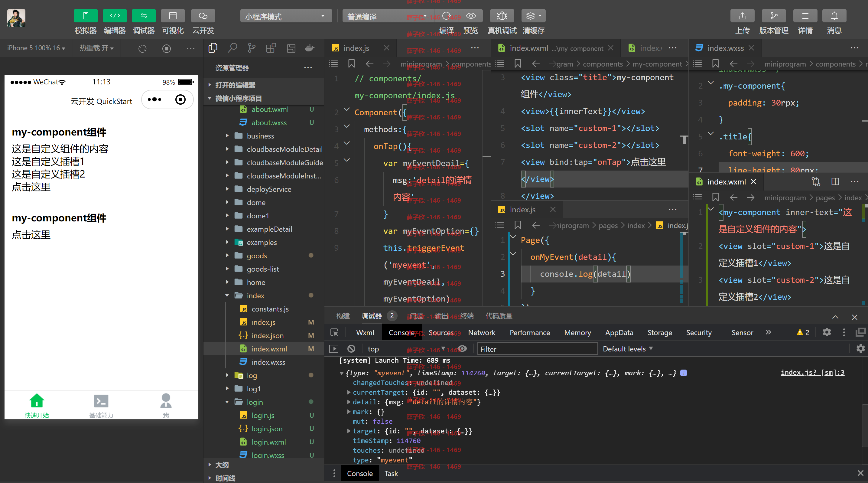Open the 消息 notifications bell

(834, 16)
